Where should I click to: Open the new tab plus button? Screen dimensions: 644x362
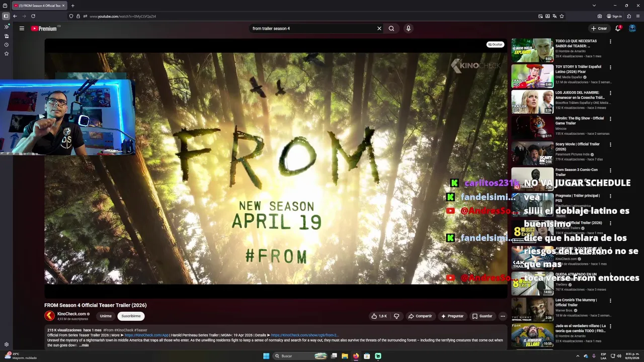[72, 6]
